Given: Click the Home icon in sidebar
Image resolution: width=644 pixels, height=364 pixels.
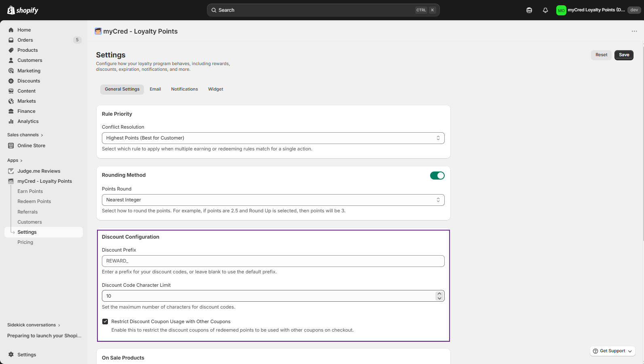Looking at the screenshot, I should [11, 30].
